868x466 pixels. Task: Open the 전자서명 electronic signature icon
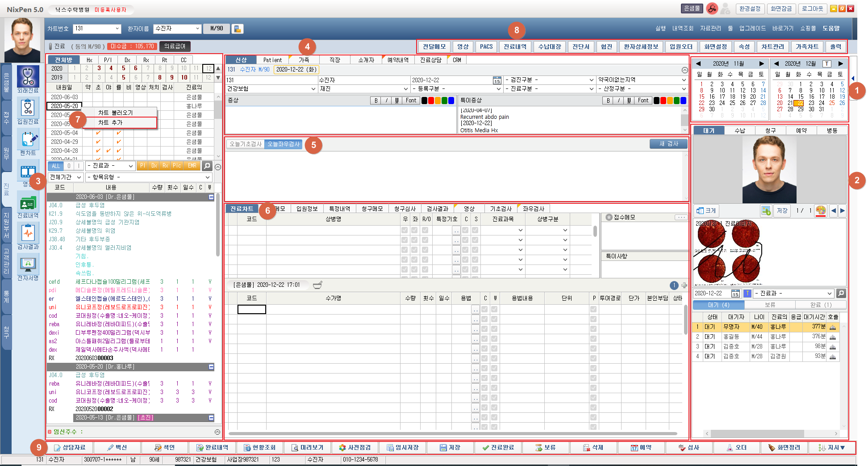pyautogui.click(x=28, y=264)
